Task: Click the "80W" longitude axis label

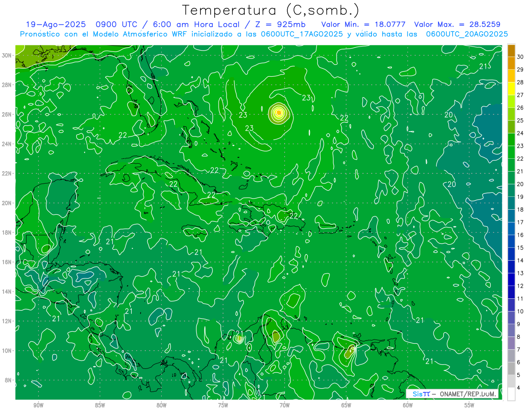Action: (161, 405)
